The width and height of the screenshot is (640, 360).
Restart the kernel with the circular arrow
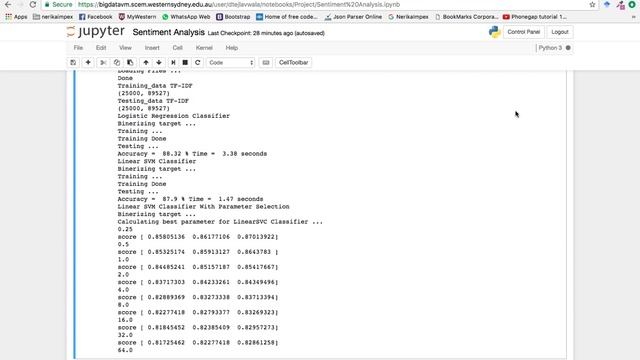(198, 62)
